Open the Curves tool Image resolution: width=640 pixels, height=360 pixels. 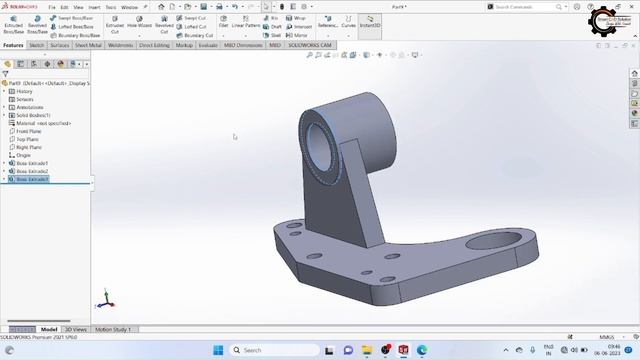click(349, 22)
